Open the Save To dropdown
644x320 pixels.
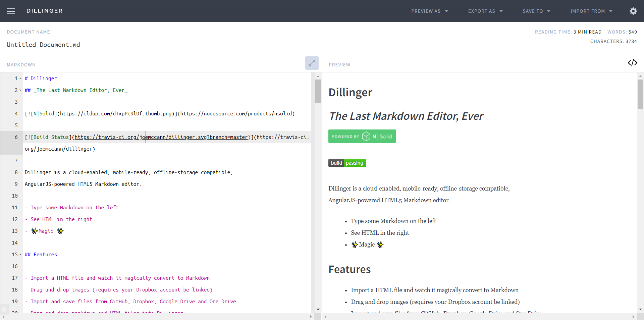pos(536,11)
